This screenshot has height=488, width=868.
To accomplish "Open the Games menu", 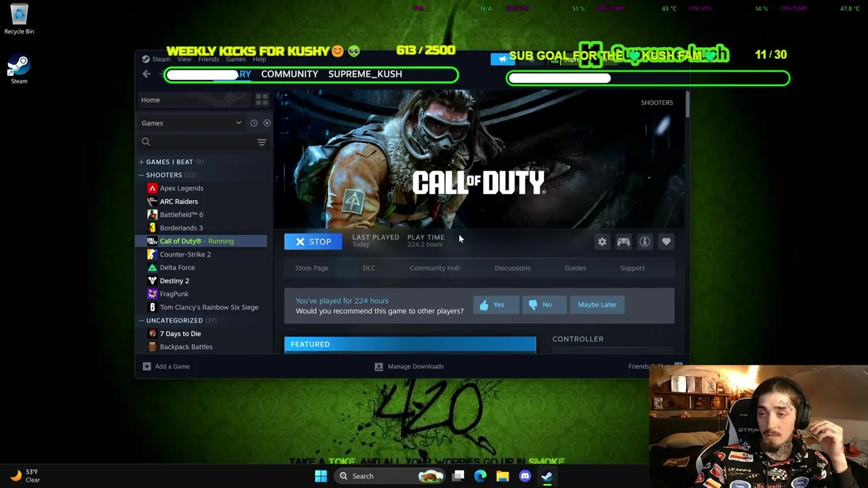I will tap(235, 59).
